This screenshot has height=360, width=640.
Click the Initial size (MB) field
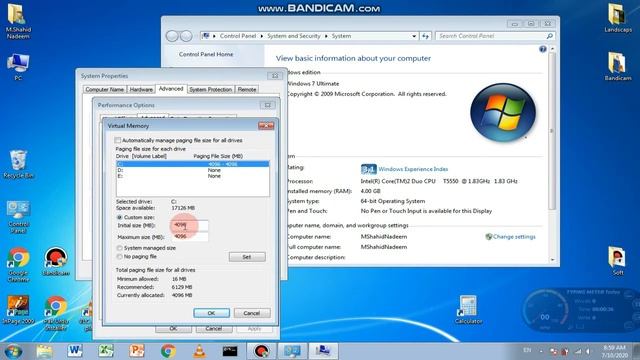190,225
